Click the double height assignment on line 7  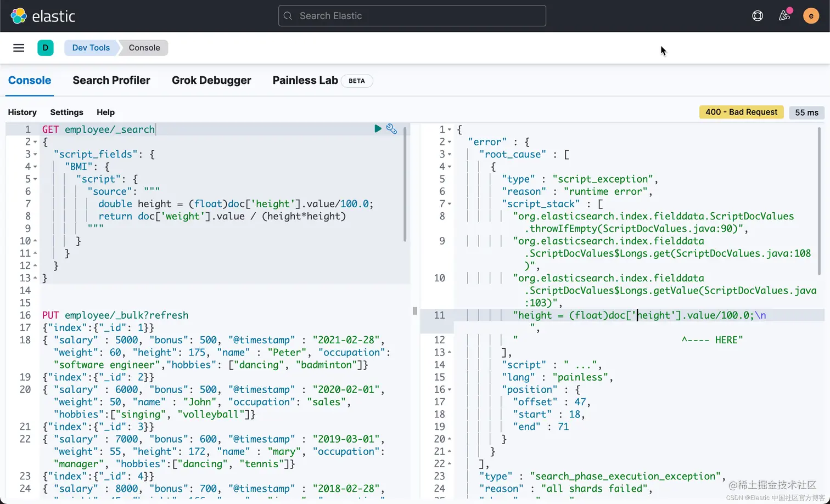click(x=236, y=204)
